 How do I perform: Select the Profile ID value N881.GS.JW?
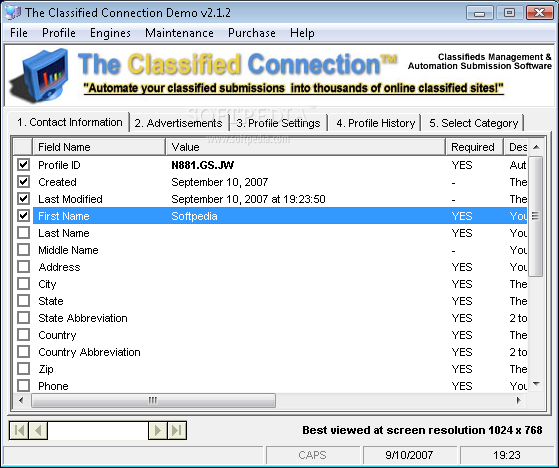point(202,165)
